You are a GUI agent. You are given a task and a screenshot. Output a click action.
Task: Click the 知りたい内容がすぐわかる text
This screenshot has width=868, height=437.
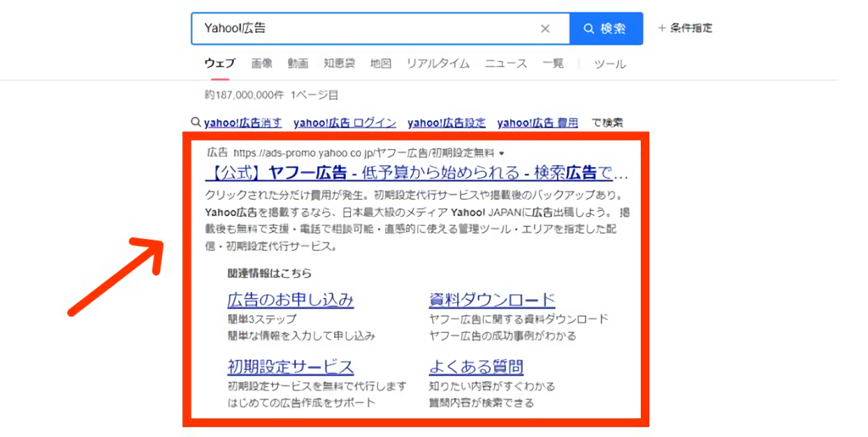[492, 386]
